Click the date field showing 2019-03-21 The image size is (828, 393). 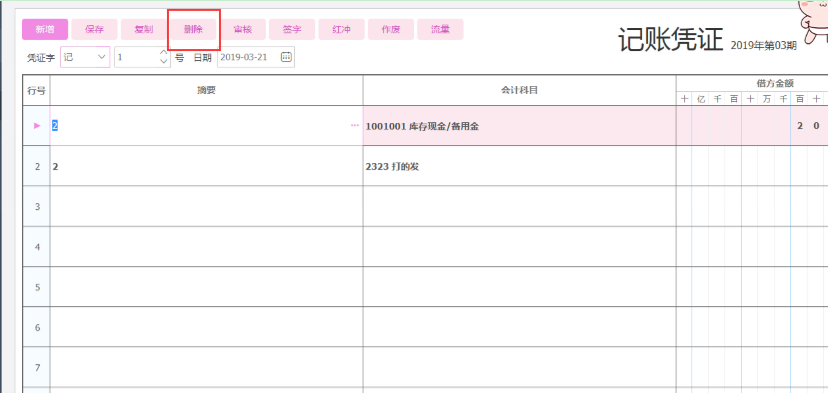(x=256, y=57)
